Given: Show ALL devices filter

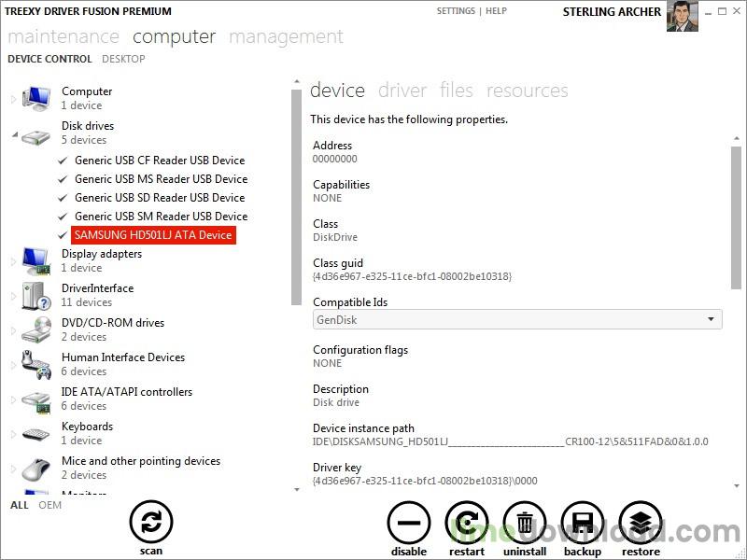Looking at the screenshot, I should click(20, 505).
